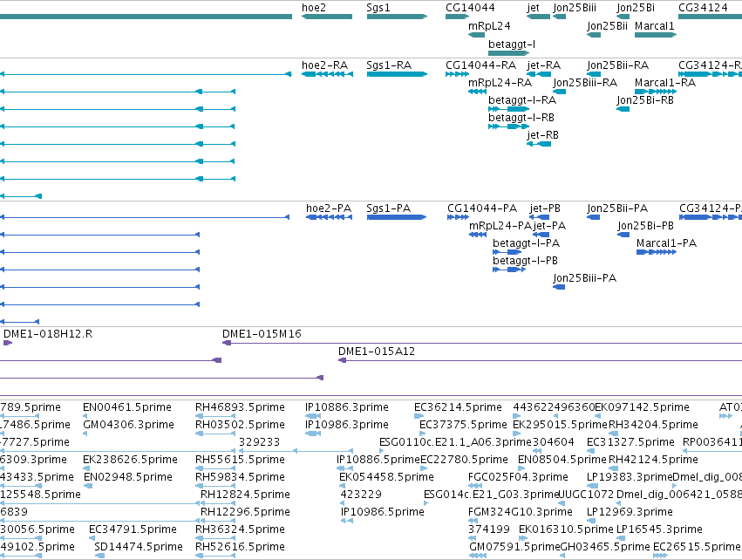Select the GM04306.3prime EST label

[129, 425]
